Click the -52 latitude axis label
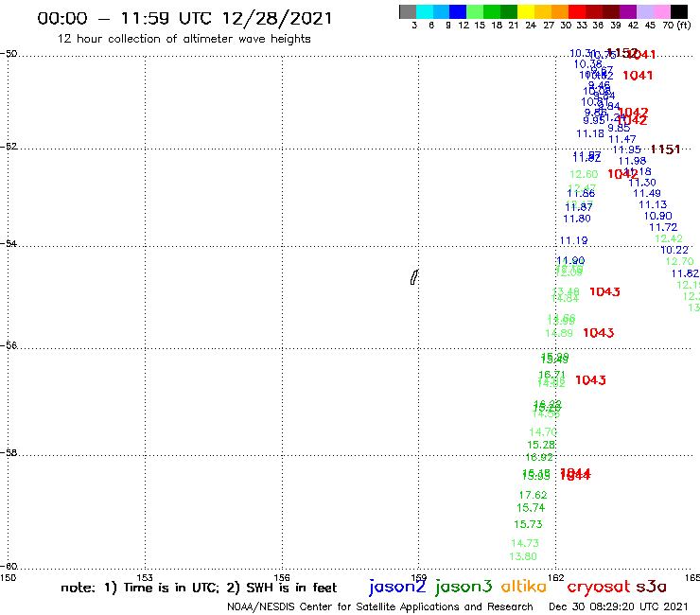 (9, 147)
